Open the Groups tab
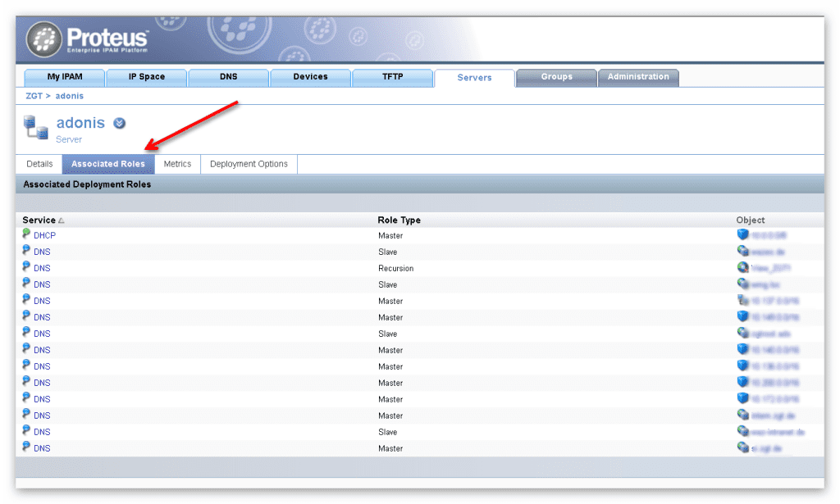This screenshot has height=504, width=840. 557,77
